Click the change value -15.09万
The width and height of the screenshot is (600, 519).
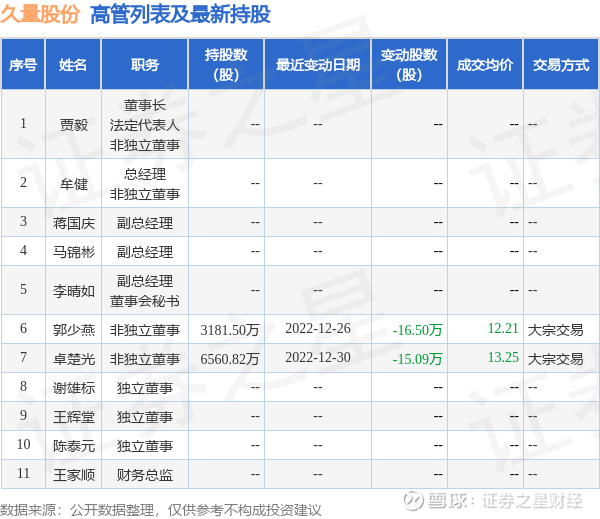pyautogui.click(x=417, y=359)
